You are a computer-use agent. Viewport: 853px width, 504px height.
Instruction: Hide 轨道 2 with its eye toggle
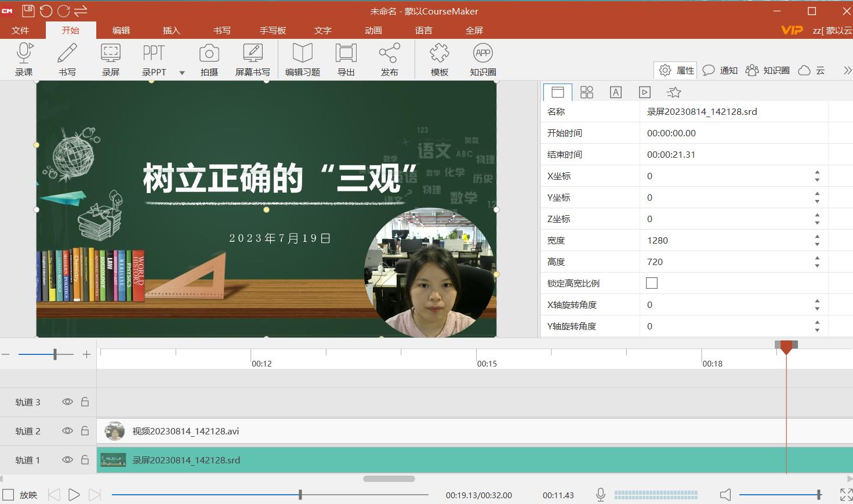point(67,431)
